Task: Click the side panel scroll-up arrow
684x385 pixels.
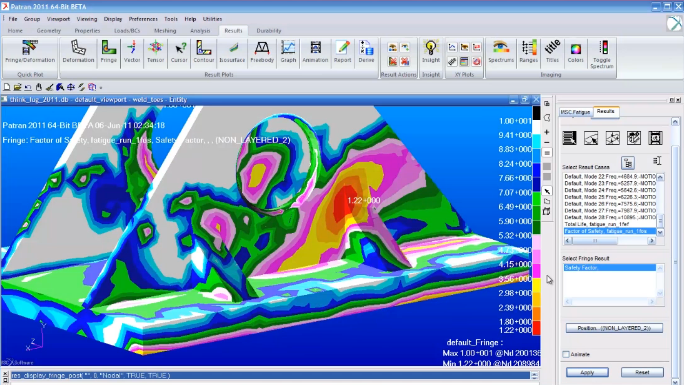Action: pyautogui.click(x=675, y=121)
